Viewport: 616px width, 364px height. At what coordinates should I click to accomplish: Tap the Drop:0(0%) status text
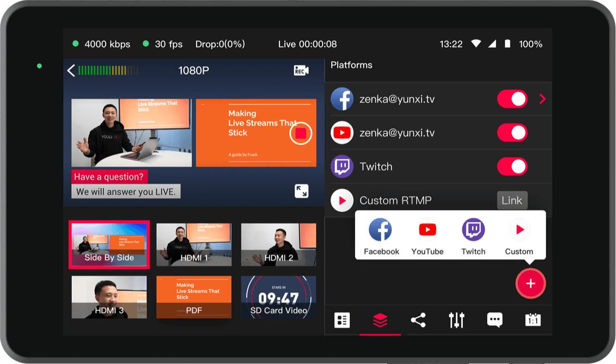click(220, 44)
